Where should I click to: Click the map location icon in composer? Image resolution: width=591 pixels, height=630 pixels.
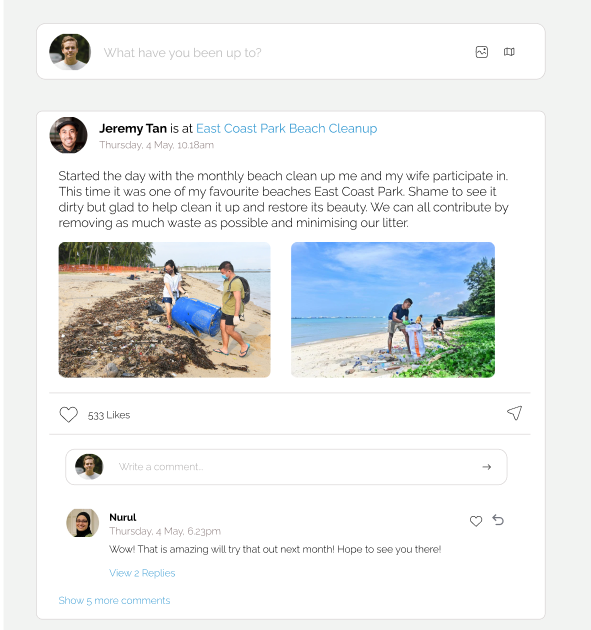pos(509,52)
